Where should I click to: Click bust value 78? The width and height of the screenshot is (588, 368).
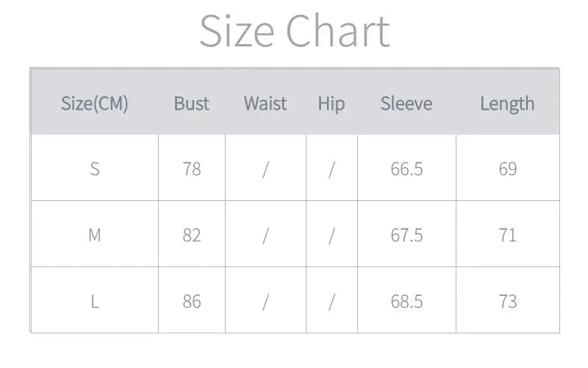(192, 169)
